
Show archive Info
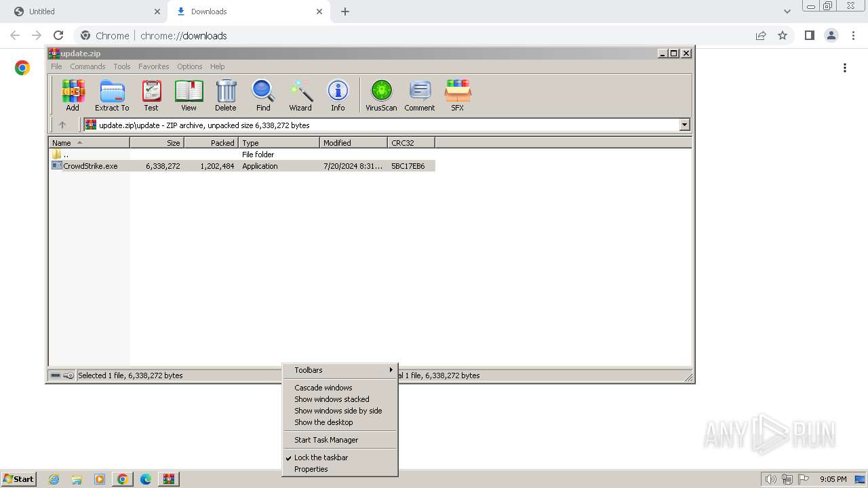pyautogui.click(x=338, y=95)
